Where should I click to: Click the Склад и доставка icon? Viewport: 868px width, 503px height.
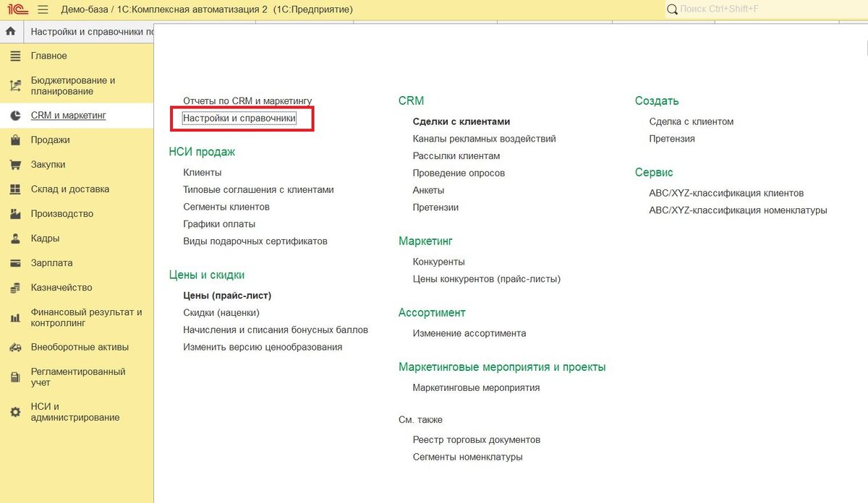(15, 189)
